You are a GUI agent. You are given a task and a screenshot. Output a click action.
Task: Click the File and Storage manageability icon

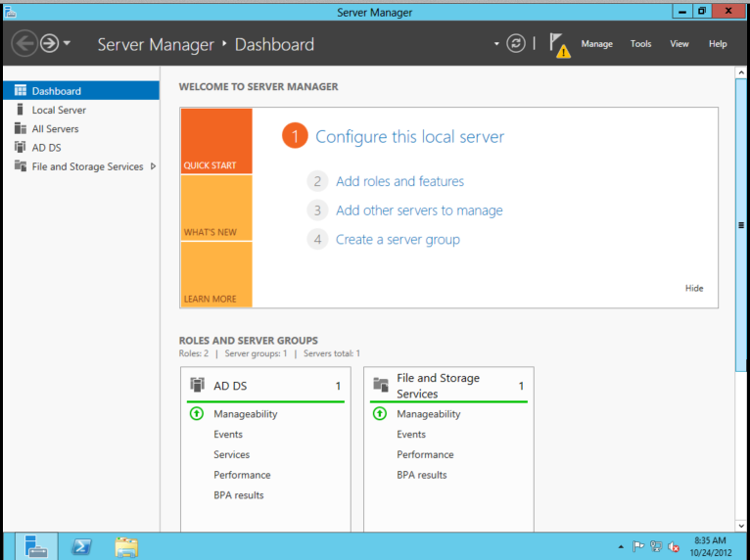point(380,414)
